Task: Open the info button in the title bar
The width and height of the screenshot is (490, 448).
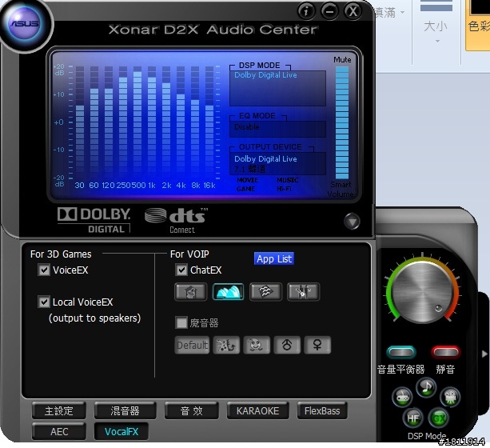Action: click(x=306, y=11)
